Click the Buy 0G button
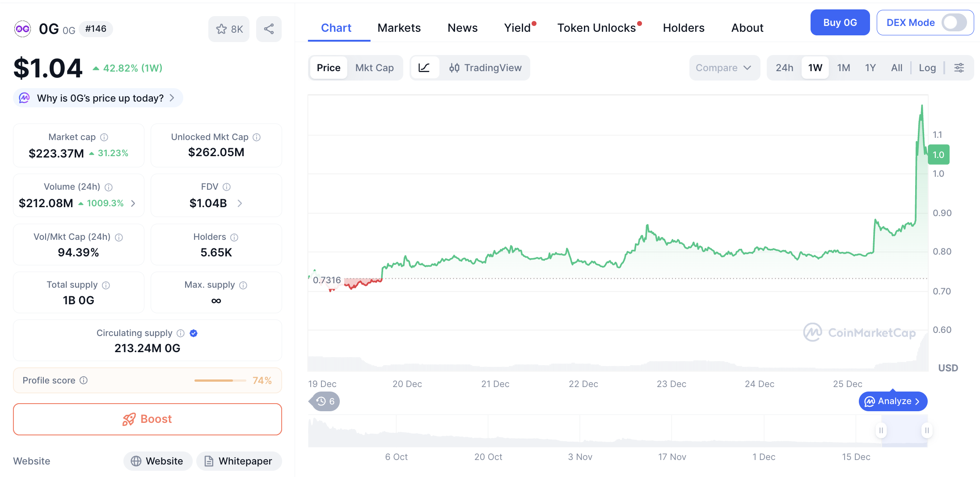 (x=840, y=22)
